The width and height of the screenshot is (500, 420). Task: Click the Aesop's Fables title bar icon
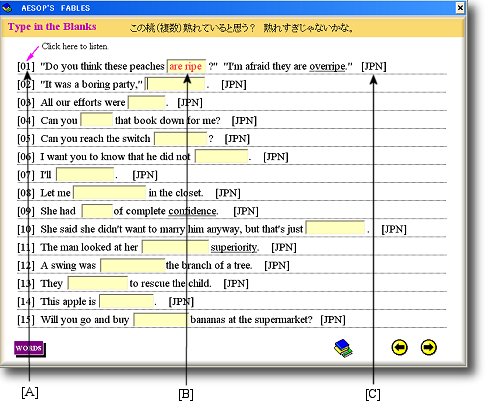[x=7, y=8]
